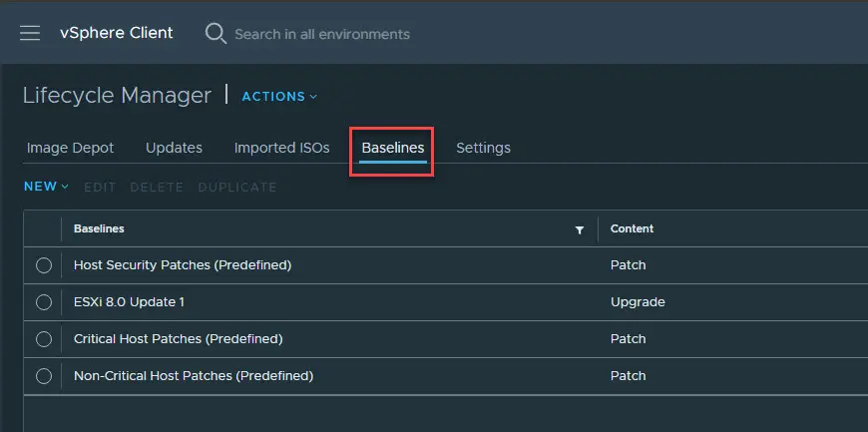Open the NEW baseline dropdown

point(46,187)
